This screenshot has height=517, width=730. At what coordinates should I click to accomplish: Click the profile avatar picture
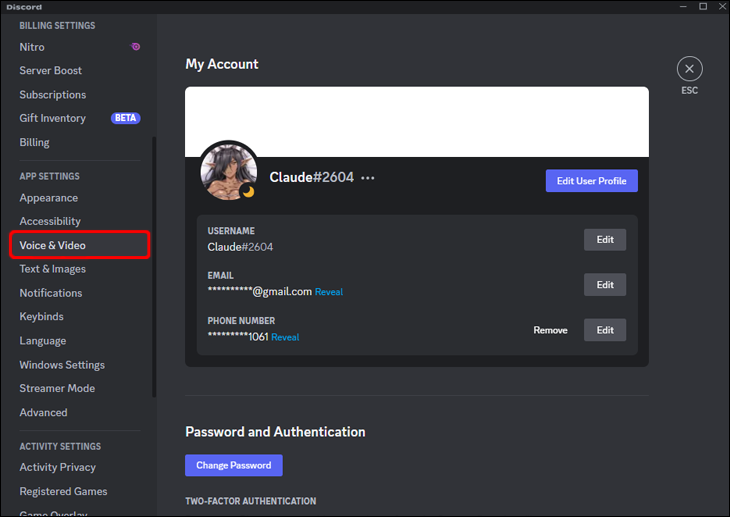point(228,170)
